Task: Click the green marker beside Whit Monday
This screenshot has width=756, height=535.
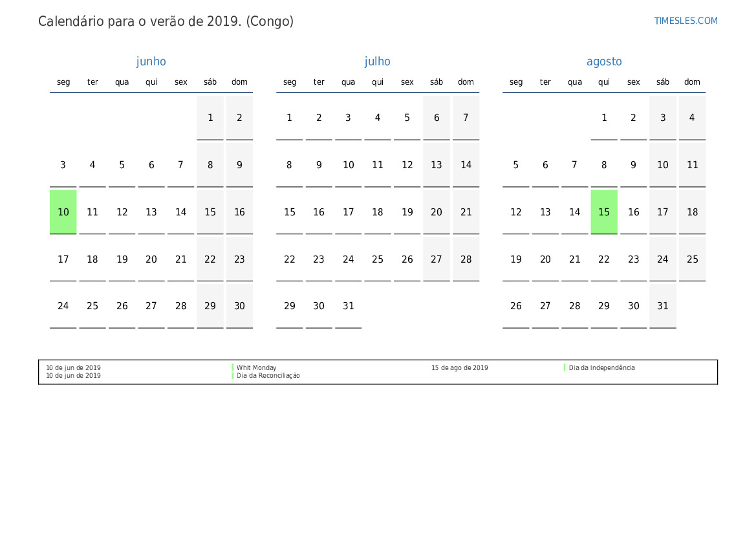Action: coord(233,367)
